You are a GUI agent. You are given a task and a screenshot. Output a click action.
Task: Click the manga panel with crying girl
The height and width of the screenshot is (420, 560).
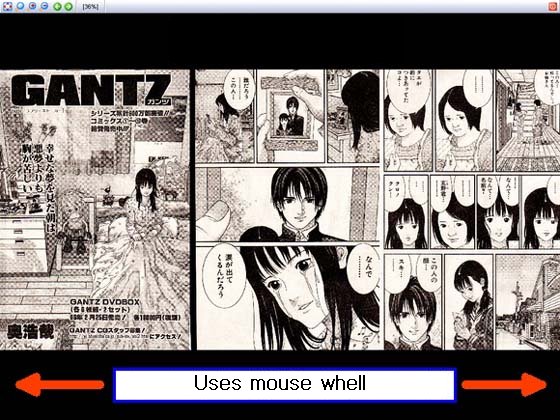[288, 298]
